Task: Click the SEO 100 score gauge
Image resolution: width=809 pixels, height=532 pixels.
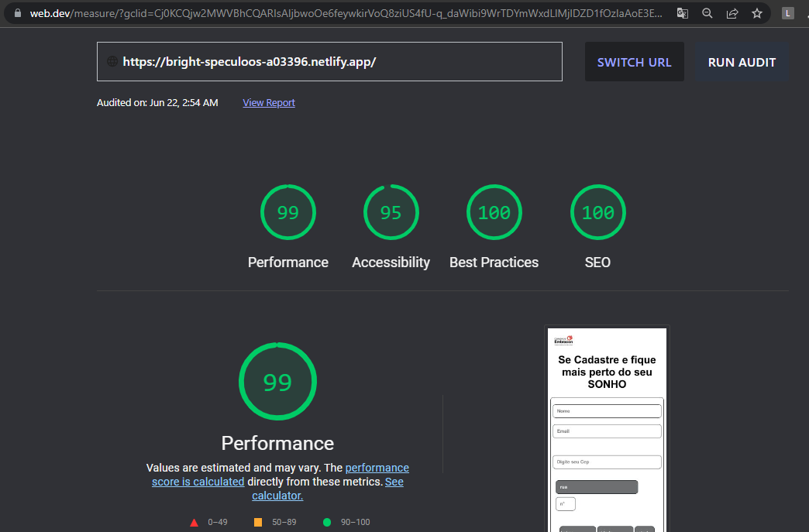Action: coord(598,212)
